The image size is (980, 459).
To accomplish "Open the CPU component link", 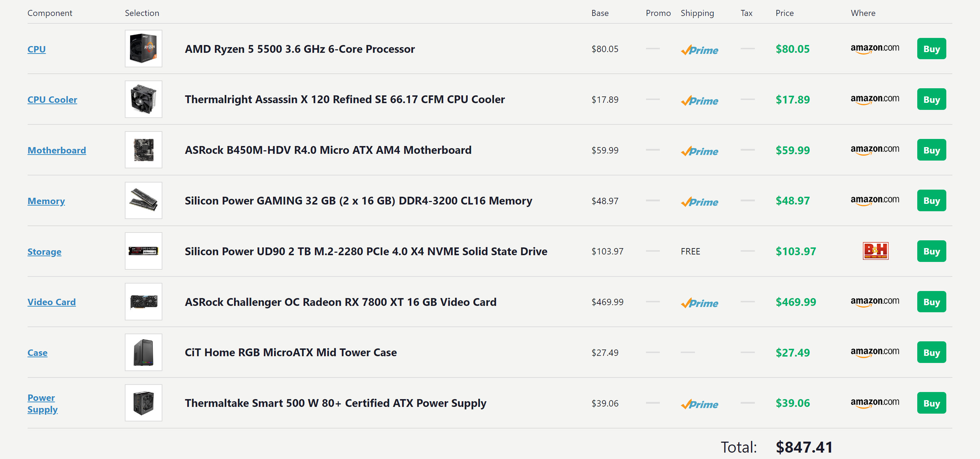I will (x=37, y=49).
